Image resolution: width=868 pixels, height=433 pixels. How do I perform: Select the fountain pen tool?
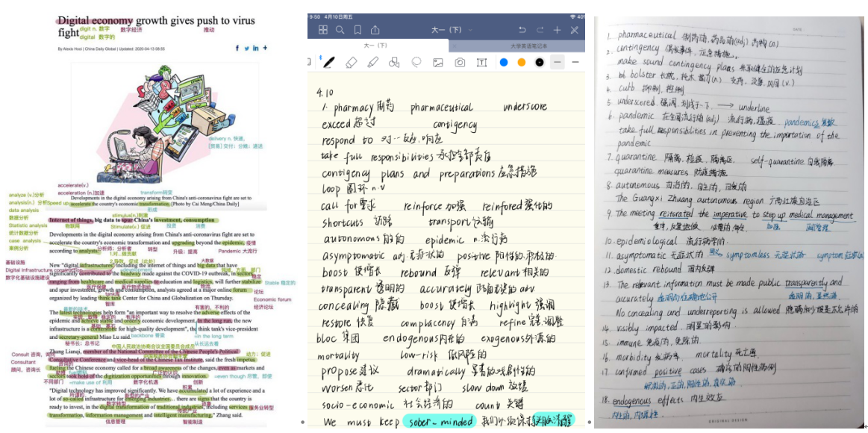click(x=328, y=62)
